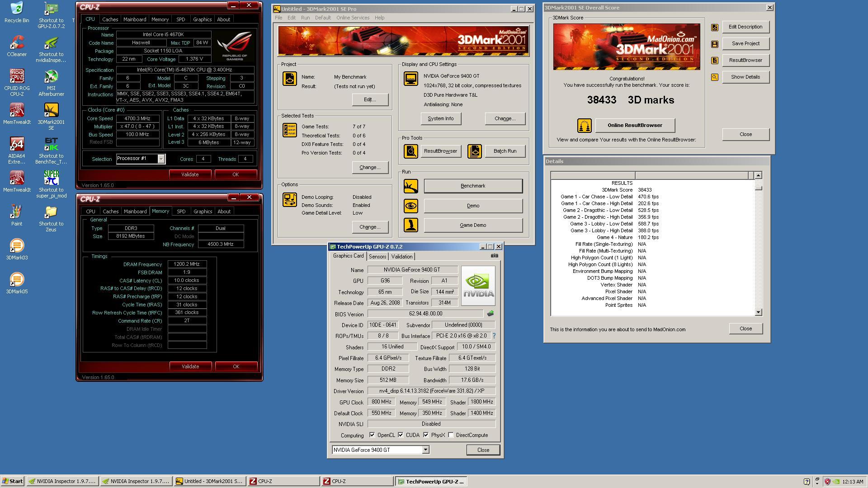868x488 pixels.
Task: Click the Details list scroll up arrow
Action: [x=758, y=175]
